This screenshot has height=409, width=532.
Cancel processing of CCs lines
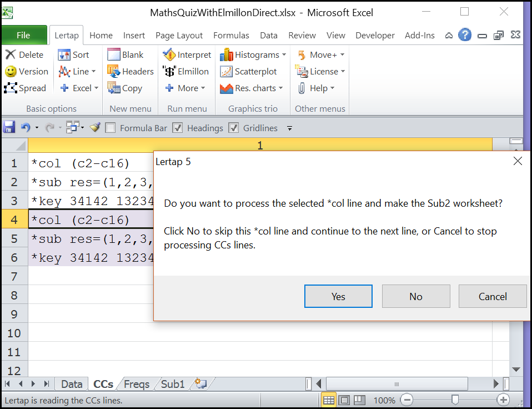click(x=493, y=296)
